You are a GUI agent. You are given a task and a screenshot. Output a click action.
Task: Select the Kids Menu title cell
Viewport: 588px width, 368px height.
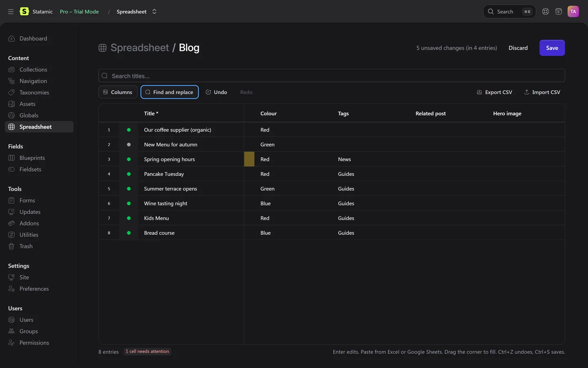tap(191, 218)
